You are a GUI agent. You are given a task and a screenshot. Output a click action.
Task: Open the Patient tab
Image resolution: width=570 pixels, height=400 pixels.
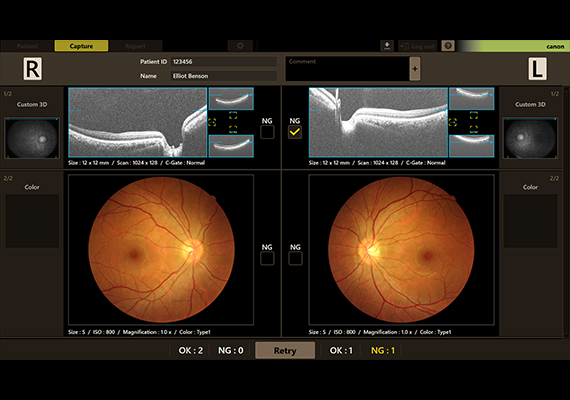[x=27, y=46]
